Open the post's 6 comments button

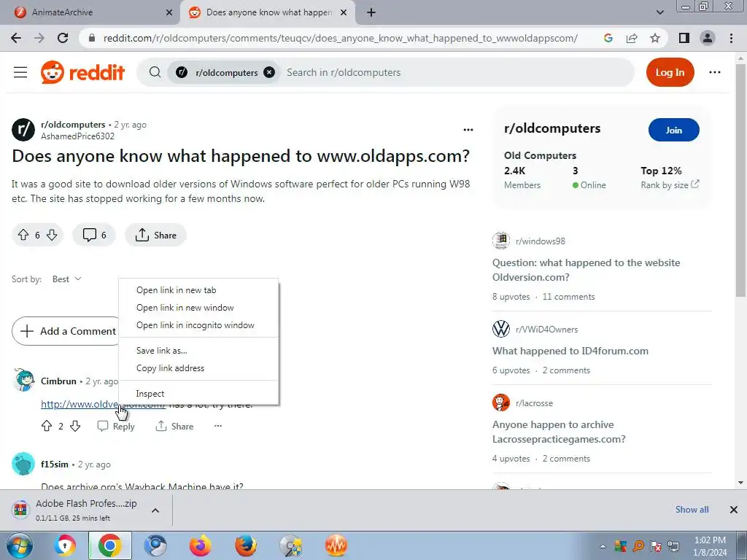(94, 235)
